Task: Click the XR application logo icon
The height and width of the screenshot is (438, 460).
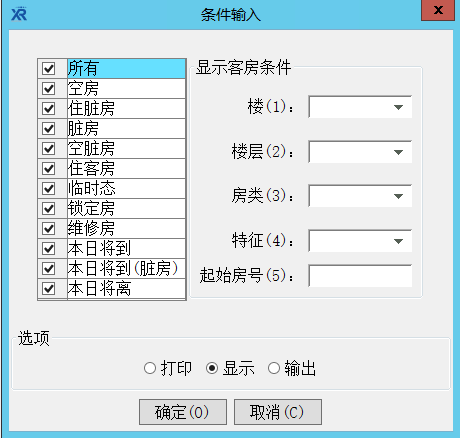Action: click(19, 14)
